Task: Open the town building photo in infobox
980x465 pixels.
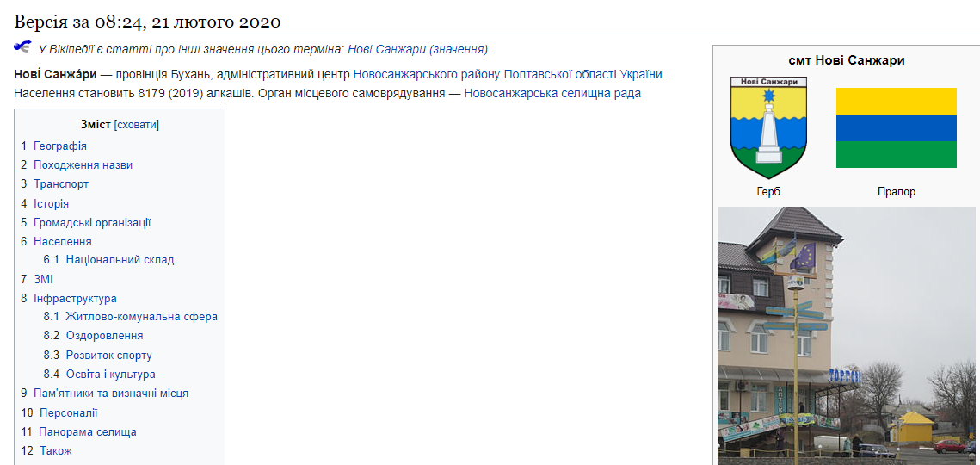Action: click(846, 336)
